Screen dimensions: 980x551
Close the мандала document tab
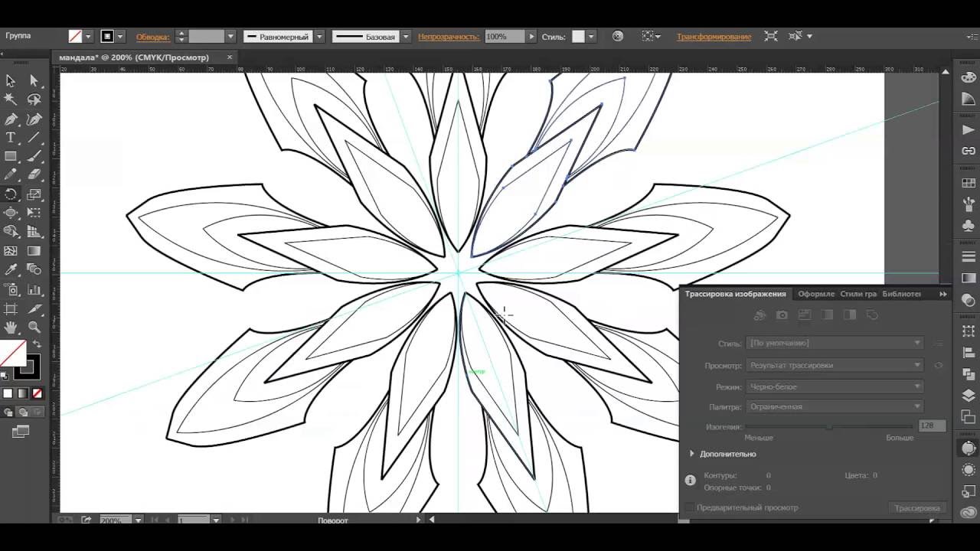[x=229, y=57]
